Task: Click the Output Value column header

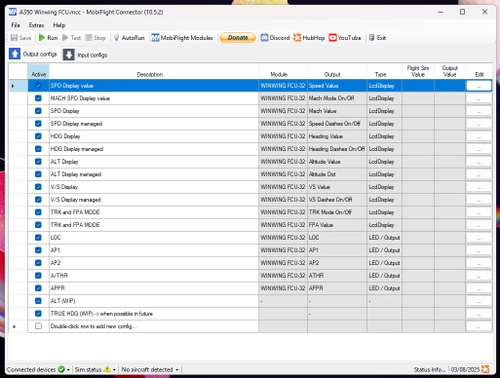Action: tap(450, 71)
